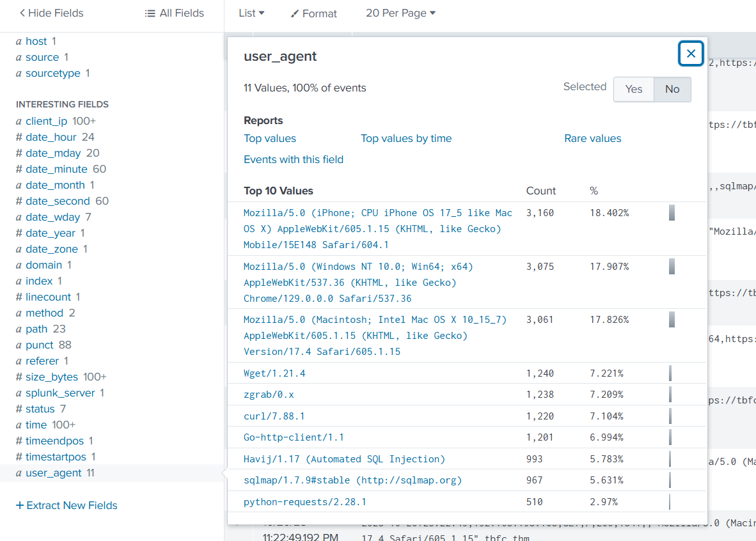This screenshot has width=756, height=541.
Task: Open Top values by time report
Action: click(x=406, y=138)
